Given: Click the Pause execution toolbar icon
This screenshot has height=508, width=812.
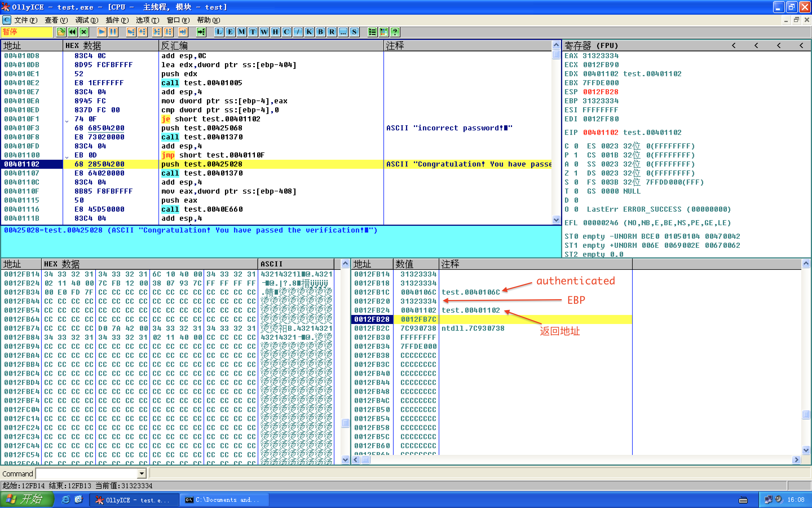Looking at the screenshot, I should pyautogui.click(x=113, y=32).
